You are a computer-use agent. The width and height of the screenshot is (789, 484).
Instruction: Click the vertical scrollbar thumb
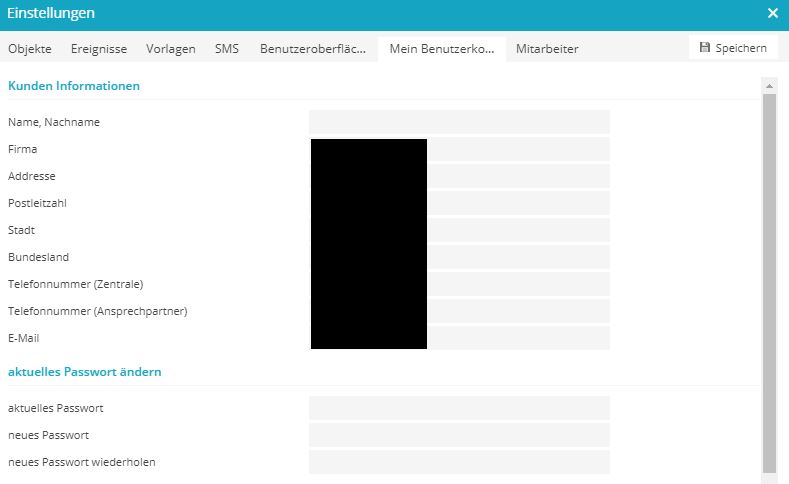(x=769, y=283)
